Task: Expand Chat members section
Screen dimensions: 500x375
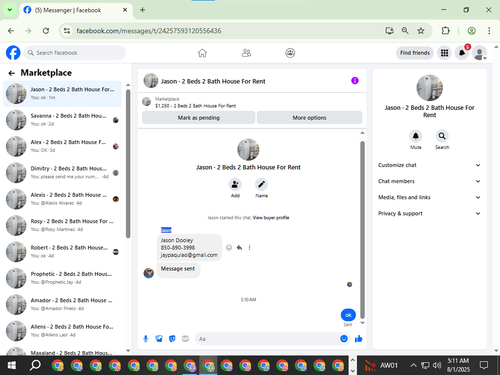Action: pyautogui.click(x=429, y=181)
